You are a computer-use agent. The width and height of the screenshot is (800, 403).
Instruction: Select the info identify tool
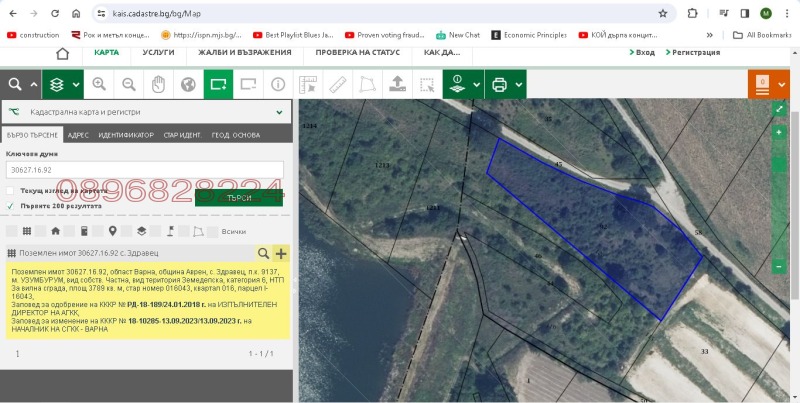tap(278, 84)
